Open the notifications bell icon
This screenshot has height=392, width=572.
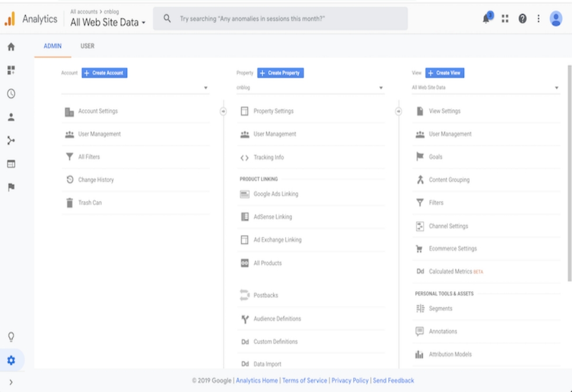pos(486,19)
